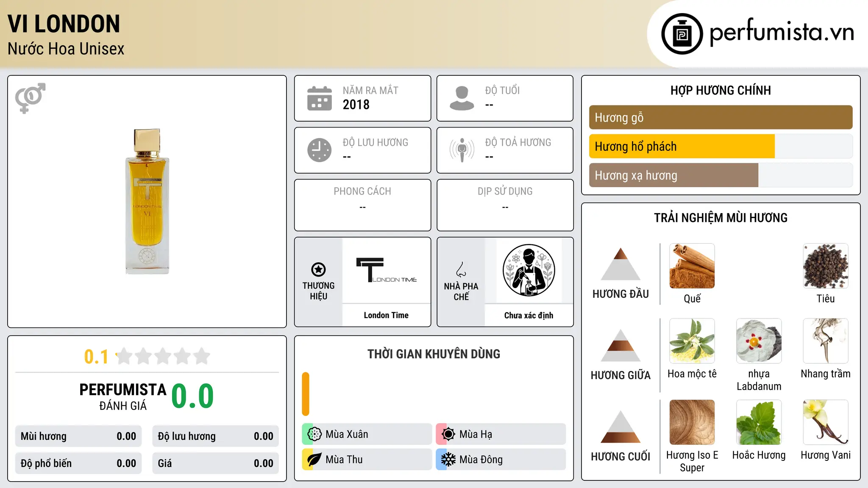Click the HỢP HƯƠNG CHÍNH heading
Screen dimensions: 868x488
point(721,90)
